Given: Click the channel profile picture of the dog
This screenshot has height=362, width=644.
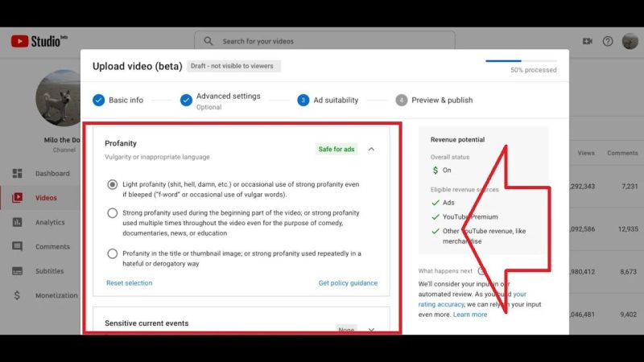Looking at the screenshot, I should 58,97.
